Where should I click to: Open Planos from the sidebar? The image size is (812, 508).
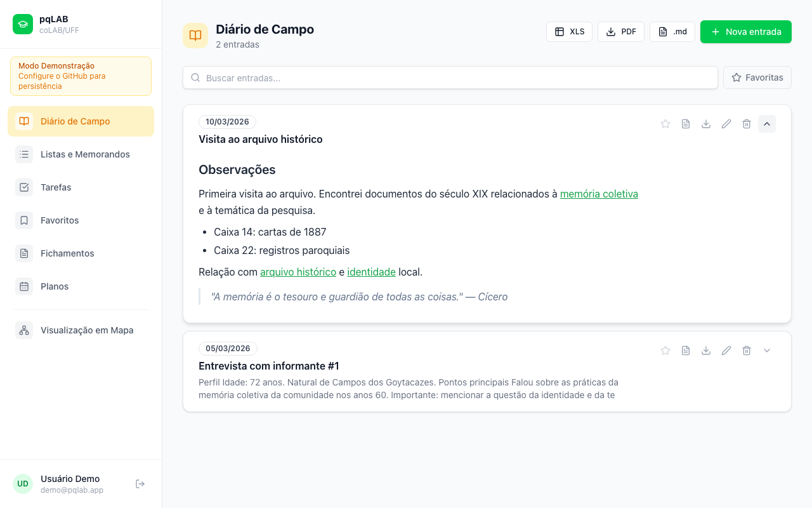coord(55,286)
